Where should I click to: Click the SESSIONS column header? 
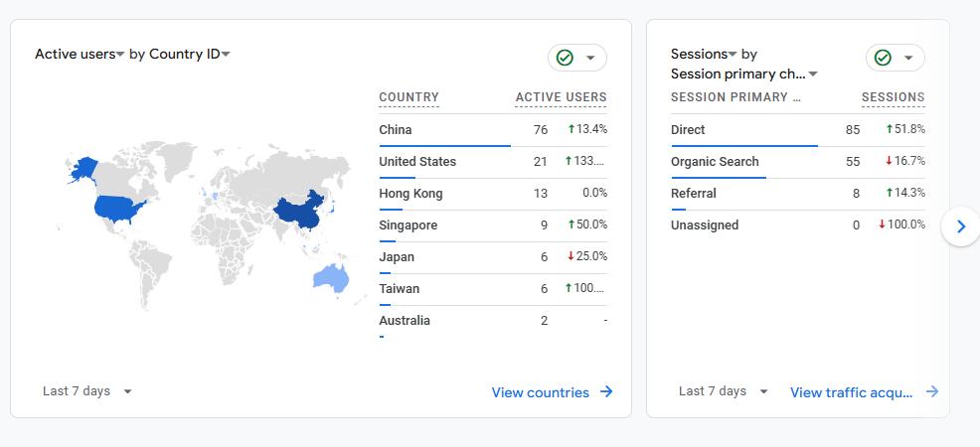(x=894, y=97)
